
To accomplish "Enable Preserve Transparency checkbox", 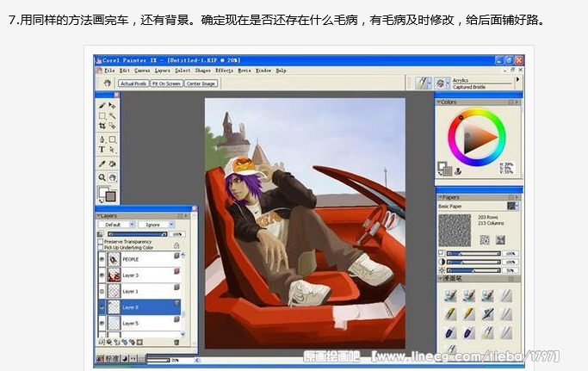I will (100, 242).
